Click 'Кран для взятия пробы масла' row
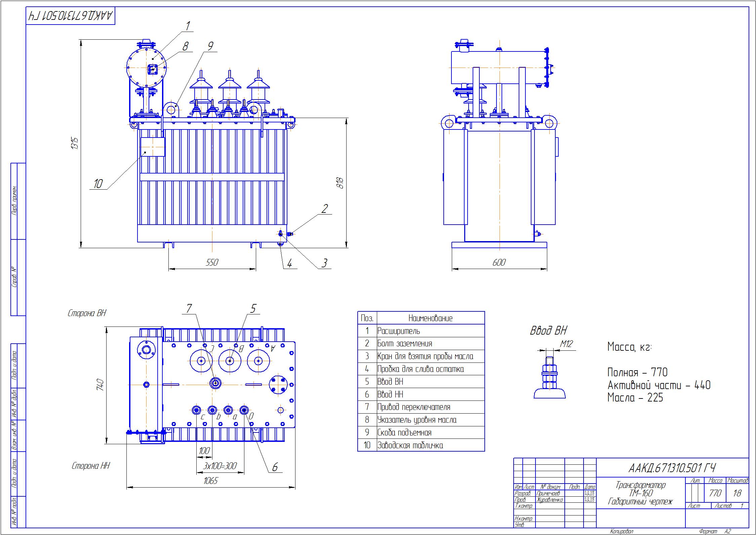756x535 pixels. pyautogui.click(x=421, y=356)
